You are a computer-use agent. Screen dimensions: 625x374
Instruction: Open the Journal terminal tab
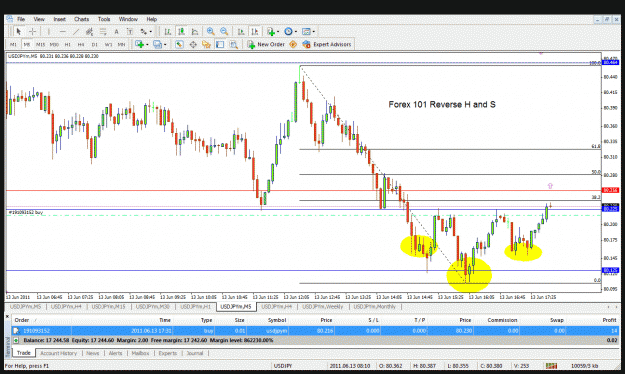coord(195,353)
